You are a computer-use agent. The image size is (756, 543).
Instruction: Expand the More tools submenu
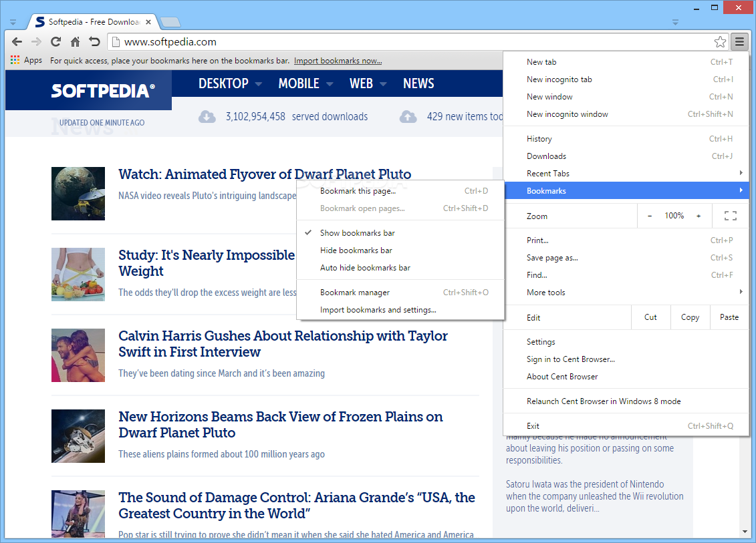tap(626, 293)
